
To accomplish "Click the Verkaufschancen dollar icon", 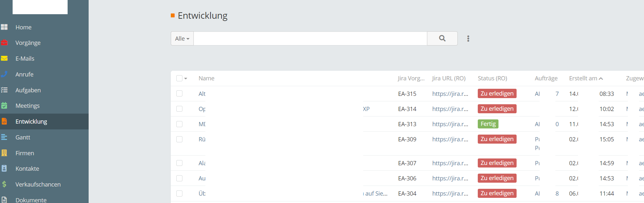I will [4, 184].
